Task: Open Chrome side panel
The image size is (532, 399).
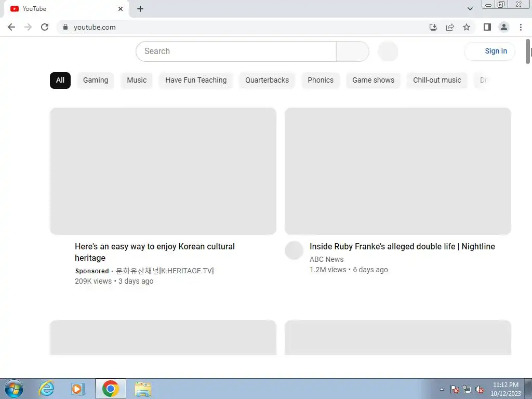Action: pos(487,27)
